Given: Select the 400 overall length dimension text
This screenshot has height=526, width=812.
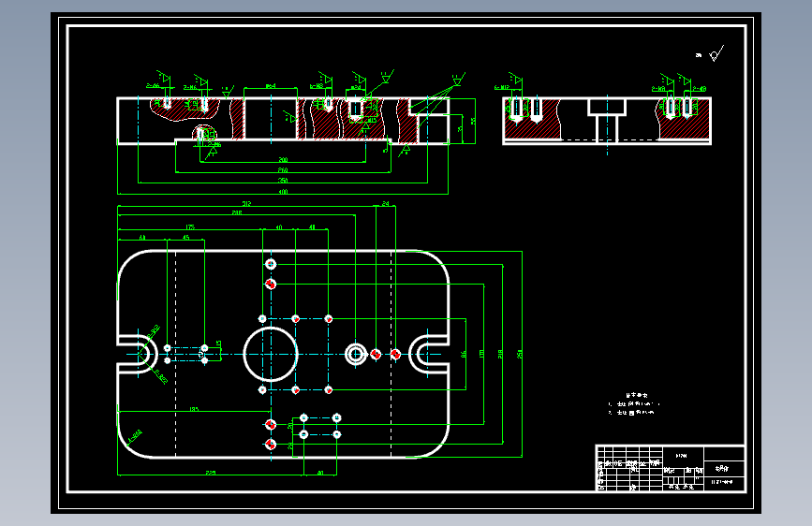Looking at the screenshot, I should click(x=283, y=192).
